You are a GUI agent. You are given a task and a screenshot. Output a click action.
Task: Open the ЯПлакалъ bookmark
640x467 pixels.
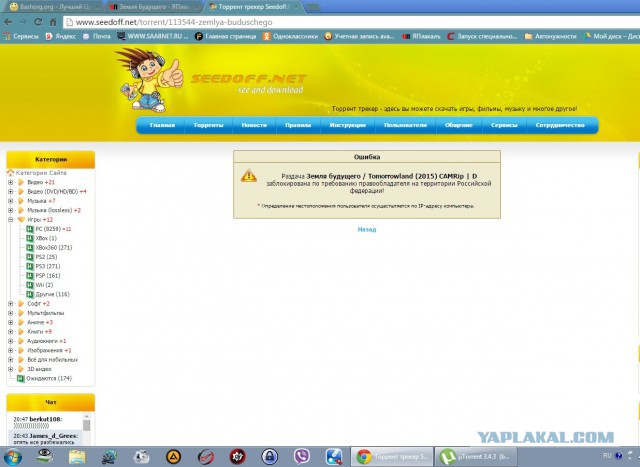coord(421,36)
